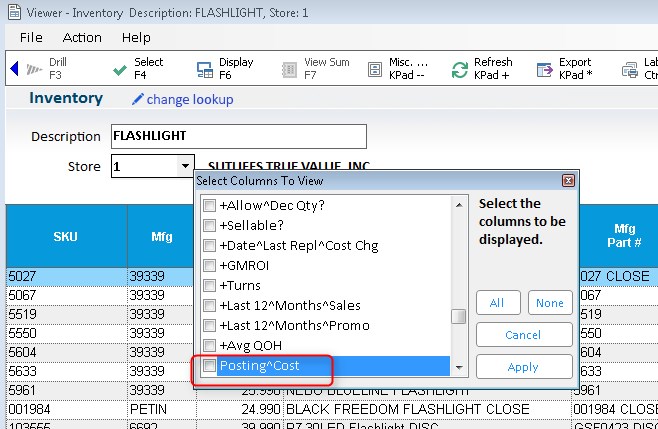Check the +GMROI column checkbox
The width and height of the screenshot is (658, 429).
pos(210,266)
